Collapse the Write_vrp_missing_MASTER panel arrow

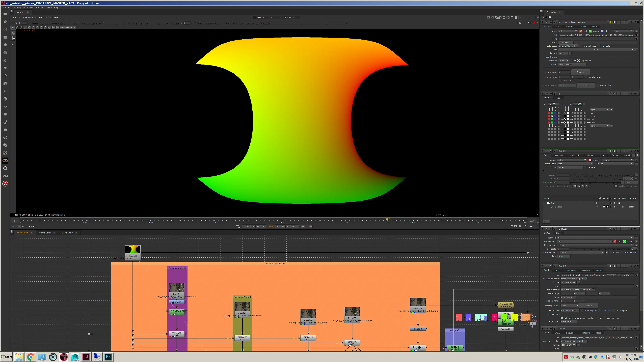click(543, 22)
